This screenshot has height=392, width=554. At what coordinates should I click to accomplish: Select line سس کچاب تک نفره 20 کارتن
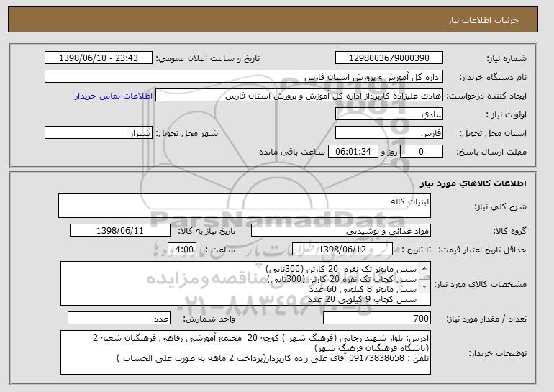coord(342,279)
